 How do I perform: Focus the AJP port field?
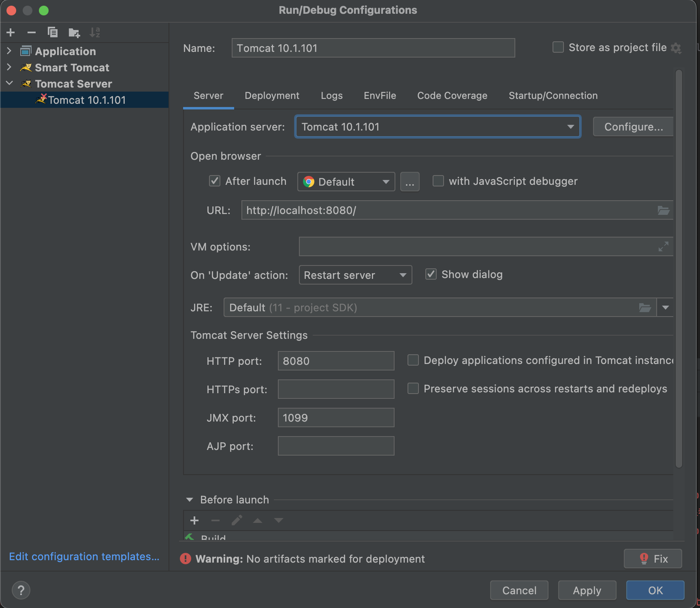coord(336,446)
